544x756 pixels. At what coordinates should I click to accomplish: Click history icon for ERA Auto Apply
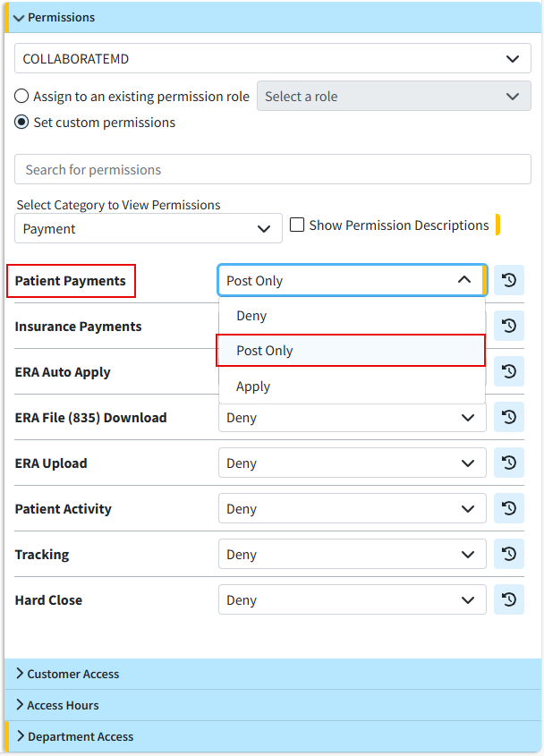pos(508,372)
